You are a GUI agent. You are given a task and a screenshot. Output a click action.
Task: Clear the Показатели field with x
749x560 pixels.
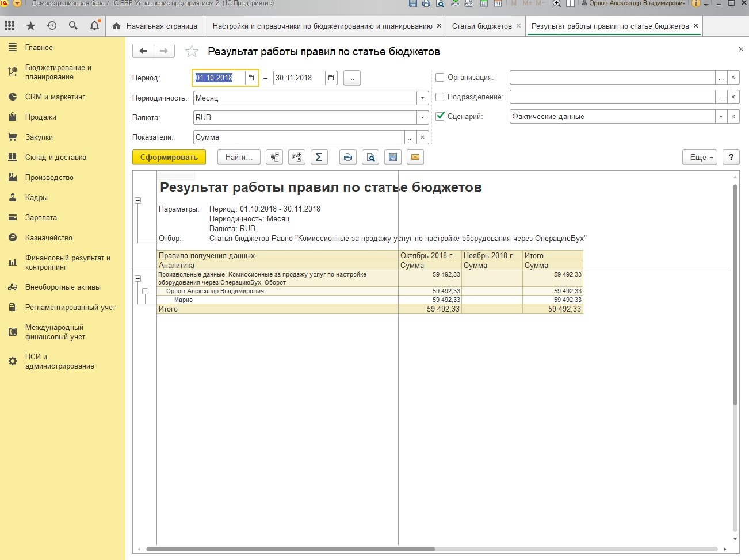tap(423, 137)
